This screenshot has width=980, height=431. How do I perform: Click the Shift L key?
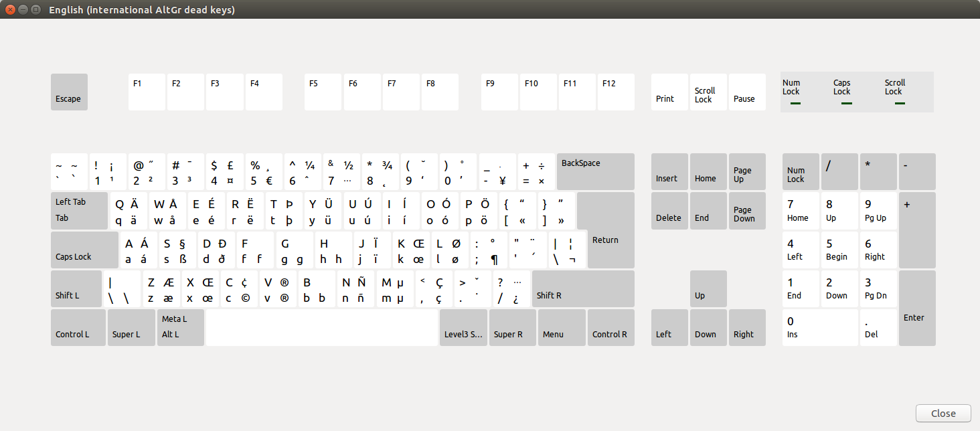click(76, 288)
